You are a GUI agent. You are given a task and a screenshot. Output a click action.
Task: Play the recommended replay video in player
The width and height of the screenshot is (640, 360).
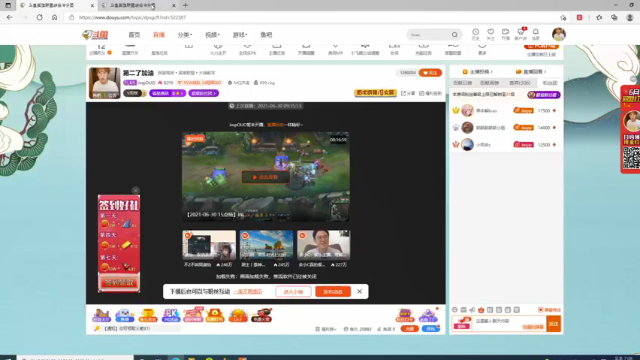[x=266, y=177]
